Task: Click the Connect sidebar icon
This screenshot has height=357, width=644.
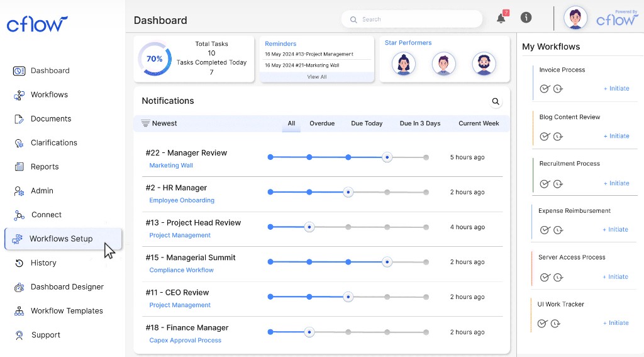Action: [19, 215]
